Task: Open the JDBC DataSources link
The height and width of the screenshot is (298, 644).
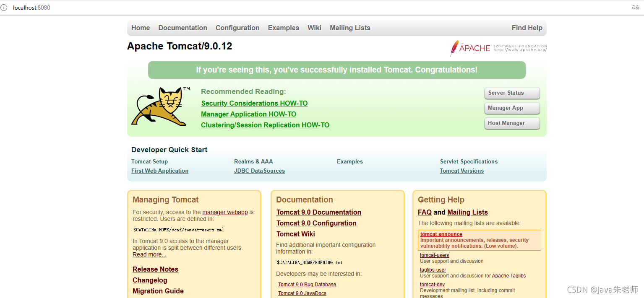Action: [259, 171]
